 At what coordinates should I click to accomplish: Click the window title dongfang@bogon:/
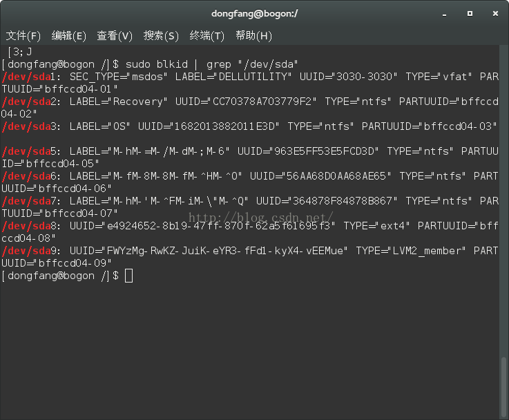254,14
